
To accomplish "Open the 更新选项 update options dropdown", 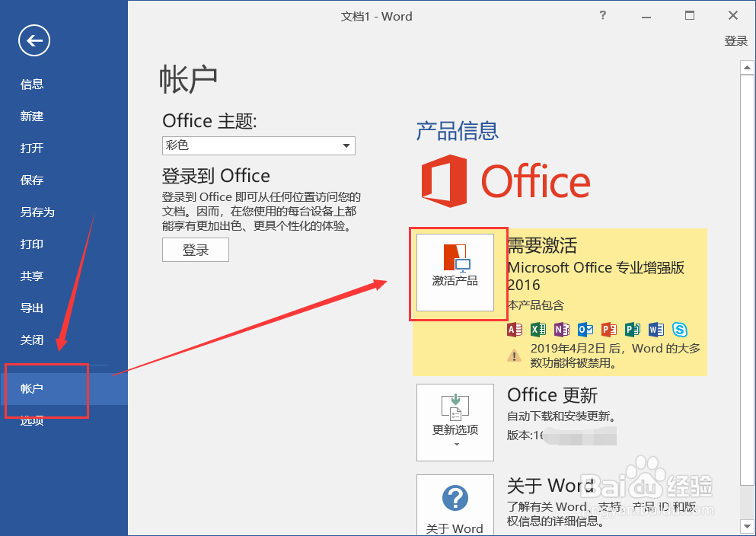I will point(455,423).
